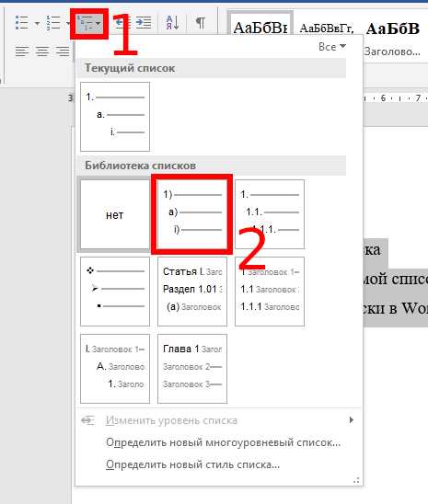
Task: Choose the symbol bullets multilevel list style
Action: click(115, 292)
